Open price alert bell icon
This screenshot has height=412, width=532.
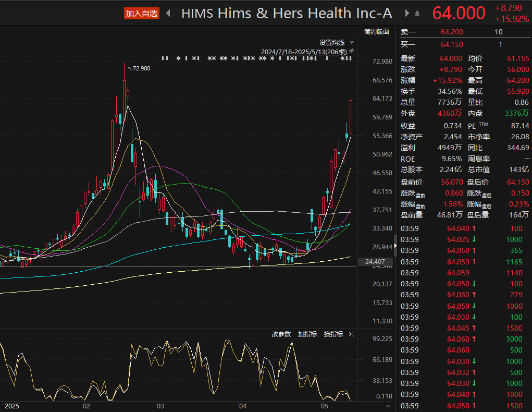418,14
